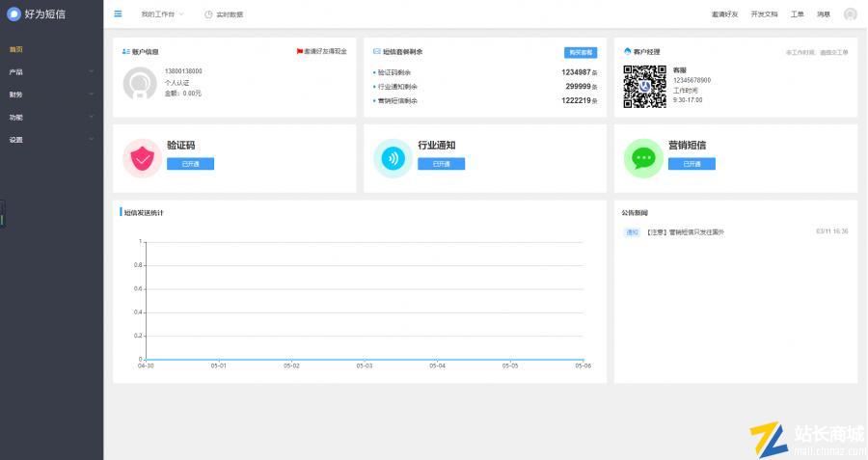Expand the 产品 sidebar menu
Image resolution: width=868 pixels, height=460 pixels.
[x=51, y=71]
